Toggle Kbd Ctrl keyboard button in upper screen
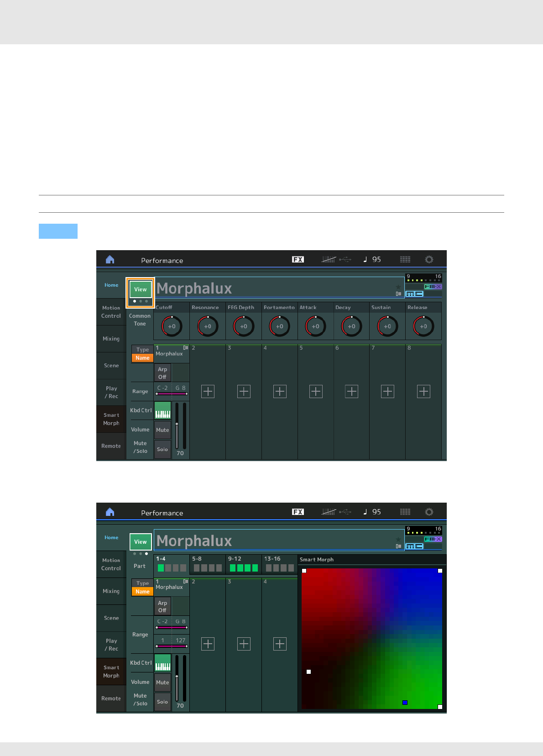The image size is (543, 756). coord(162,410)
